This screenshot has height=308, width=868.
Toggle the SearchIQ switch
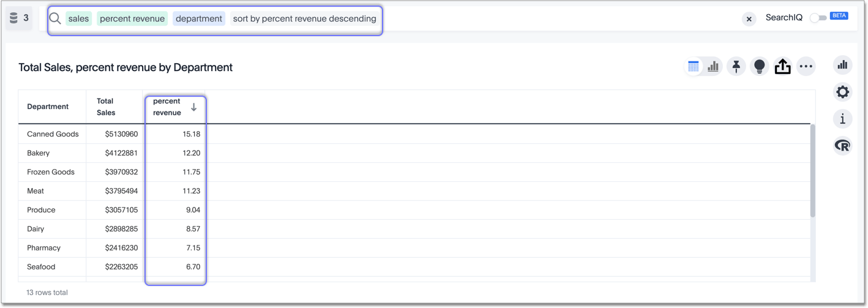(818, 18)
